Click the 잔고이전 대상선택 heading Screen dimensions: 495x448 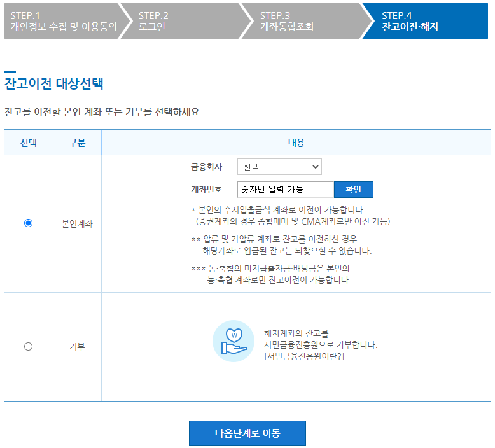[x=54, y=83]
